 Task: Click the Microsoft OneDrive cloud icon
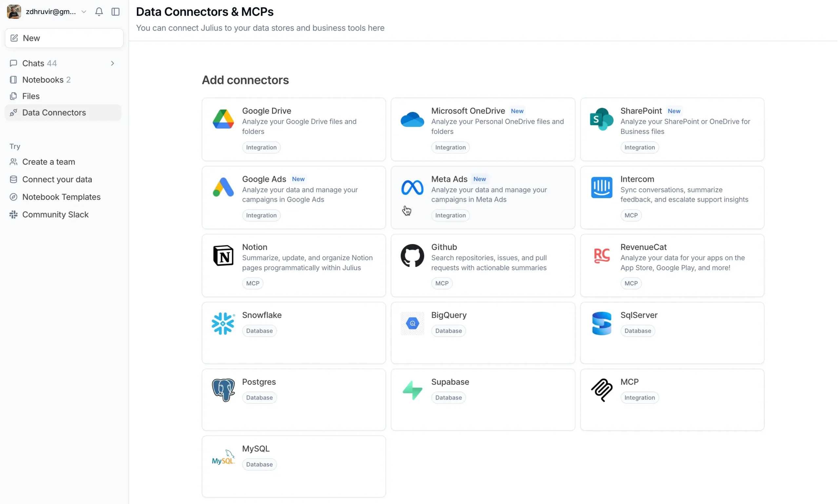(x=412, y=119)
